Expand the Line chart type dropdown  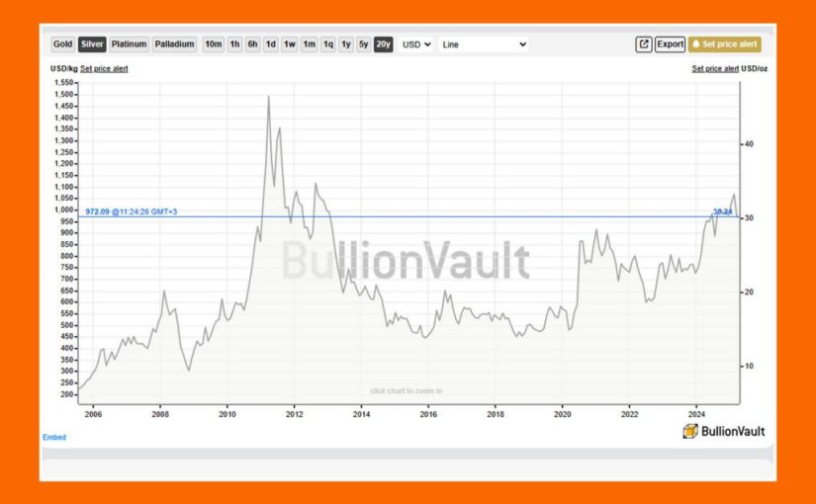tap(484, 44)
